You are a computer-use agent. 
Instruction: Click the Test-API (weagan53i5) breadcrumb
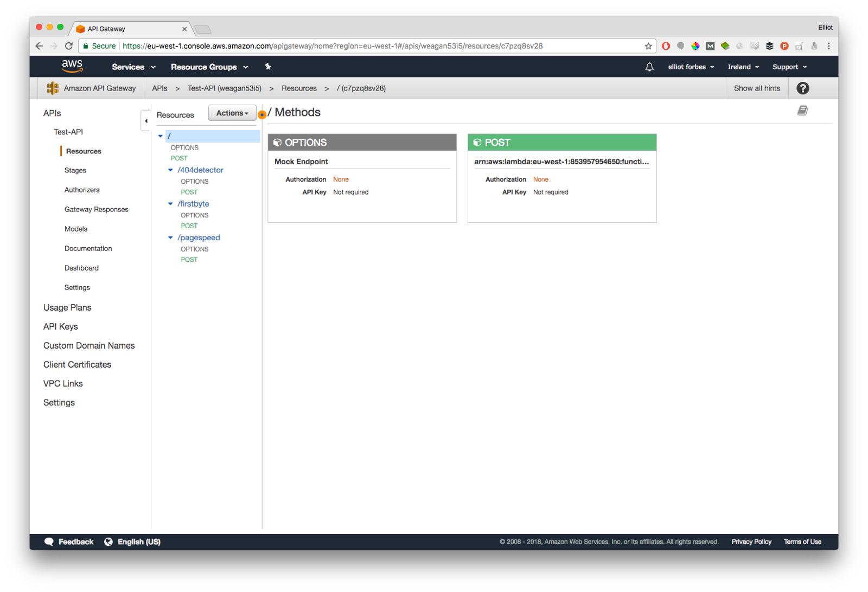[225, 88]
